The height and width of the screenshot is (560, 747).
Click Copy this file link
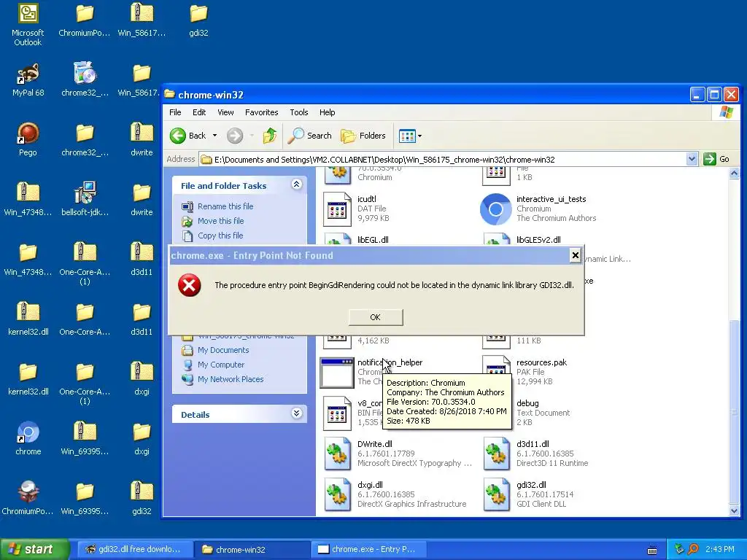220,236
